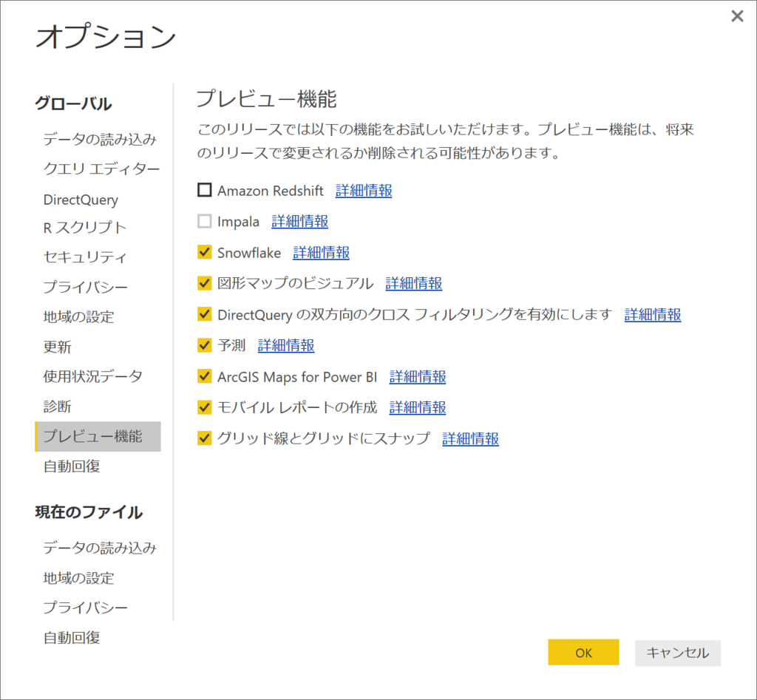Open 詳細情報 link for モバイル レポートの作成
Viewport: 757px width, 700px height.
[x=418, y=407]
